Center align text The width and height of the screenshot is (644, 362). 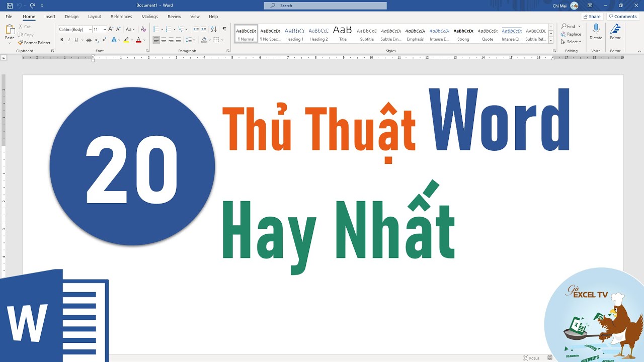[164, 40]
